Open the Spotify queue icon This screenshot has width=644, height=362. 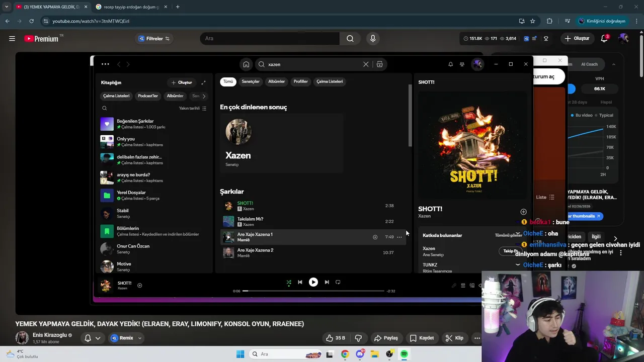point(463,286)
